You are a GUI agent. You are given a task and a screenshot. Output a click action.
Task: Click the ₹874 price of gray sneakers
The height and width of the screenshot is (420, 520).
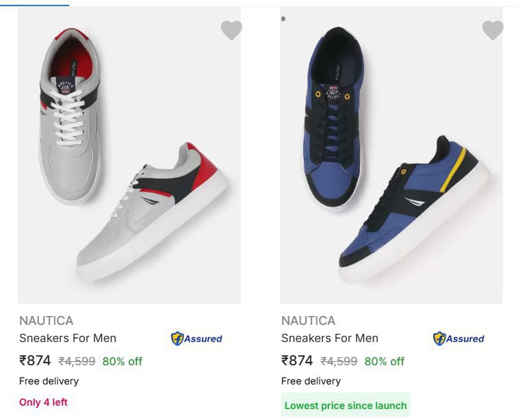point(35,360)
